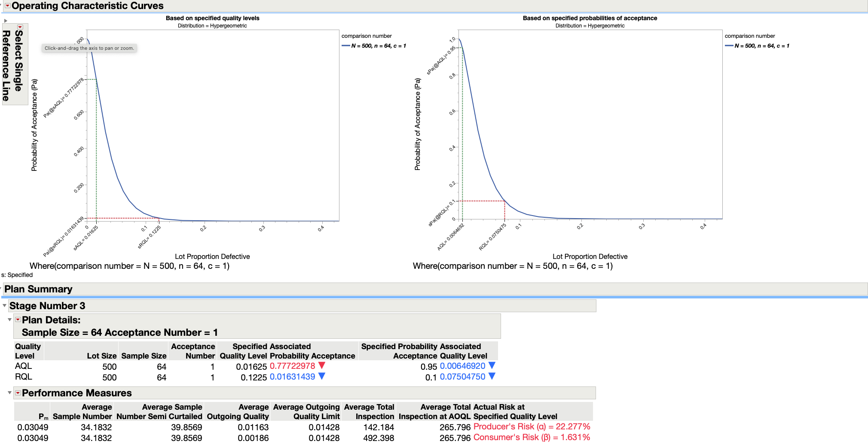Click the blue triangle beside 0.07504750
Image resolution: width=868 pixels, height=447 pixels.
(x=492, y=377)
